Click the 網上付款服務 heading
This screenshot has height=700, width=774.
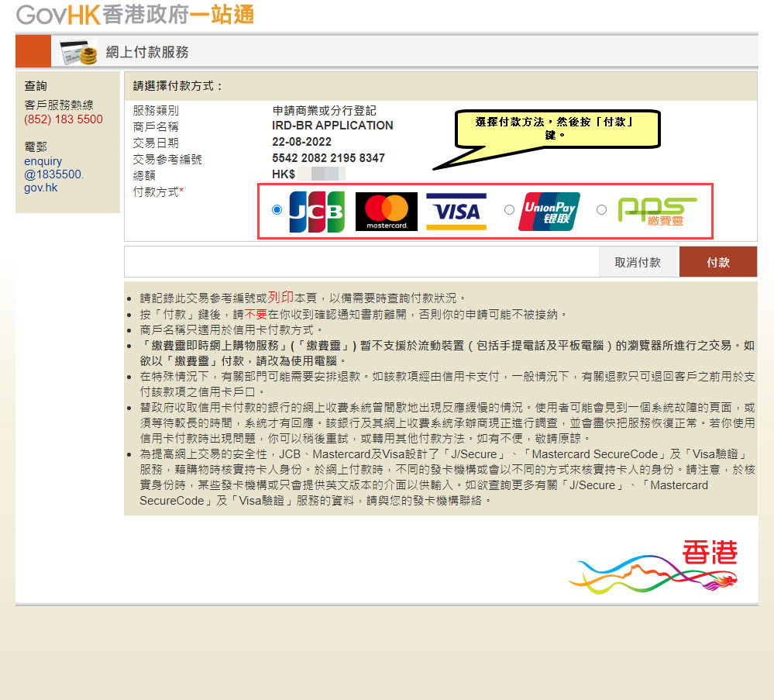(x=147, y=52)
